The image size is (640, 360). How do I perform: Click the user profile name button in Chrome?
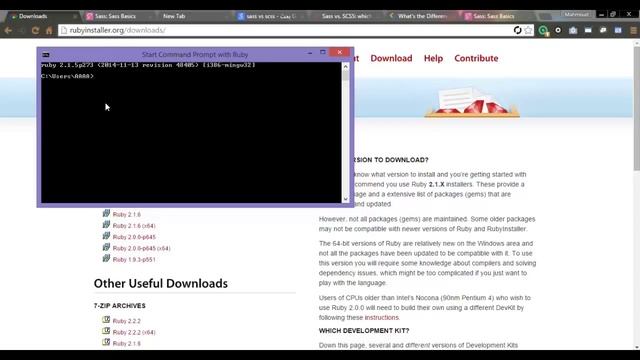[576, 14]
